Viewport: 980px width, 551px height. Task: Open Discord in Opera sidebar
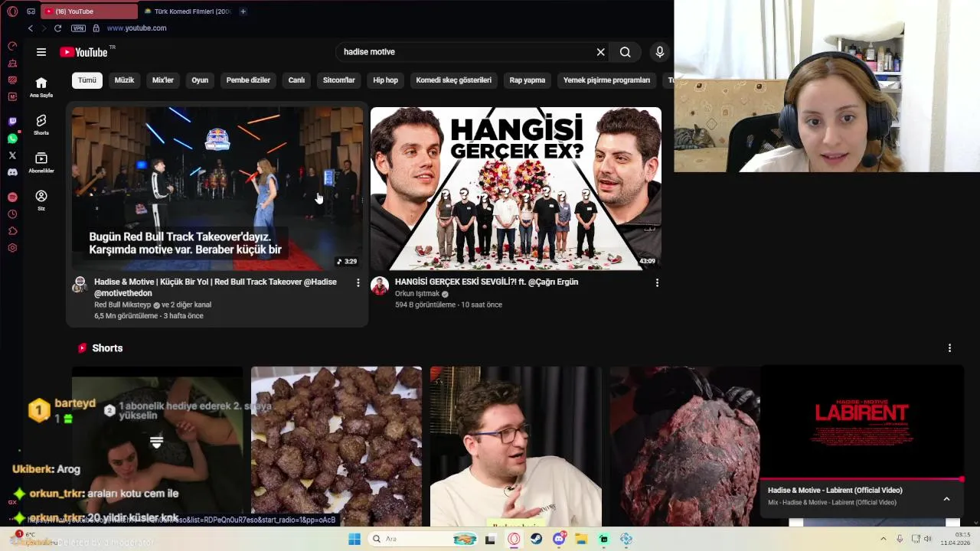(x=12, y=172)
